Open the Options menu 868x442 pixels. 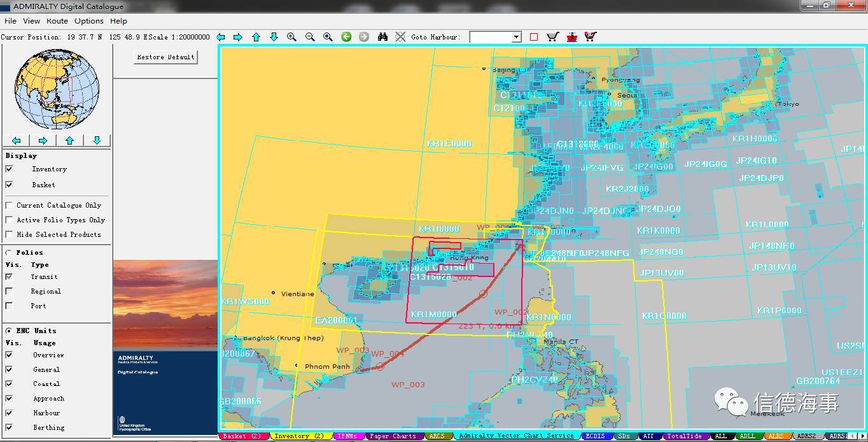(x=89, y=21)
